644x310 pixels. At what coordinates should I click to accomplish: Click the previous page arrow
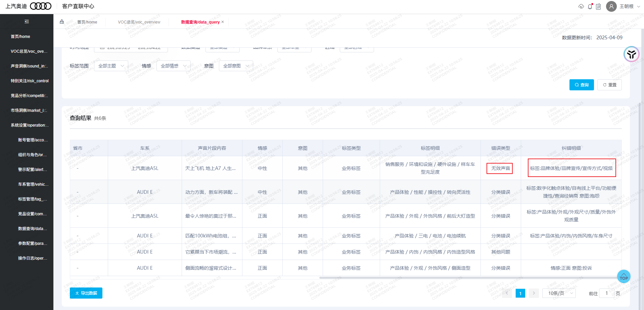[507, 293]
